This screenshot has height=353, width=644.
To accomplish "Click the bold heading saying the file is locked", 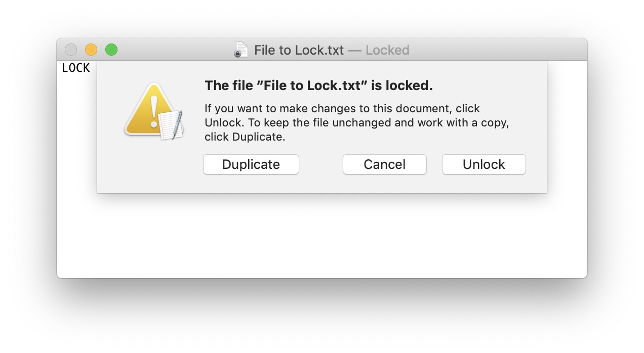I will (x=318, y=85).
